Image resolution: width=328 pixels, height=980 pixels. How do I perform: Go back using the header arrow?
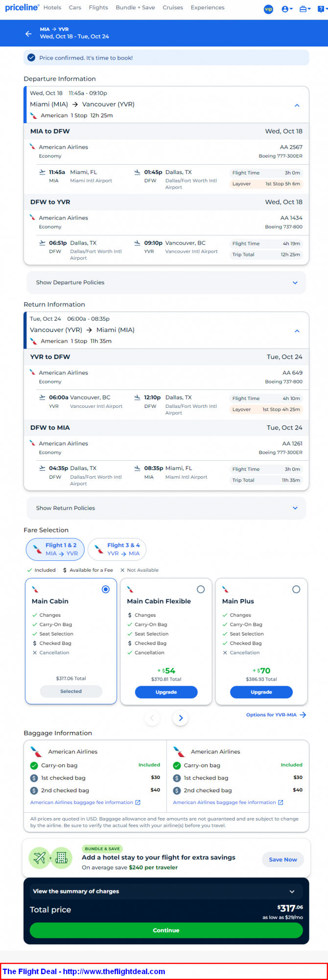pos(28,34)
